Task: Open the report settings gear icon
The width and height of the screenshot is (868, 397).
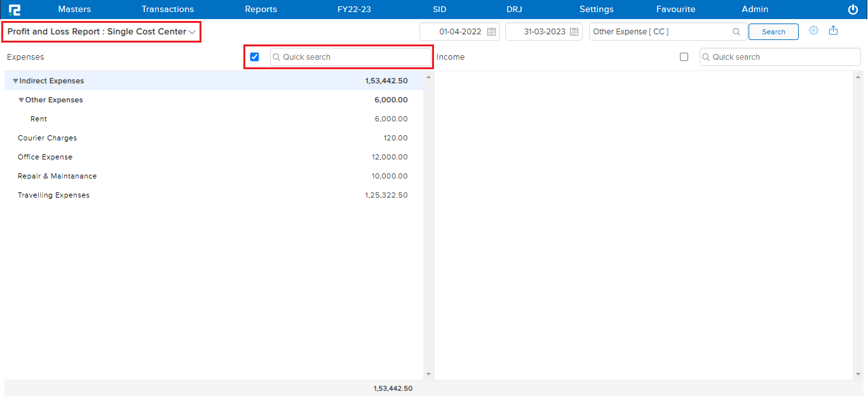Action: click(x=813, y=30)
